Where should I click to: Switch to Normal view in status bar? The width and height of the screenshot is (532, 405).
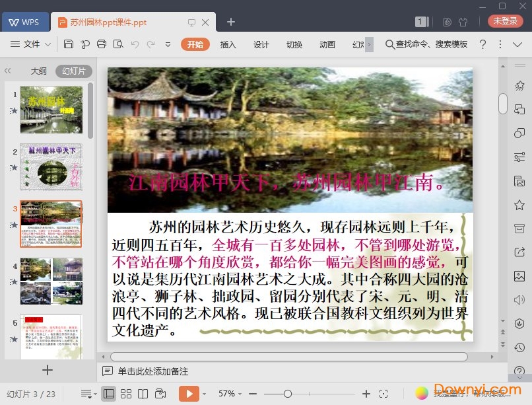click(x=109, y=394)
